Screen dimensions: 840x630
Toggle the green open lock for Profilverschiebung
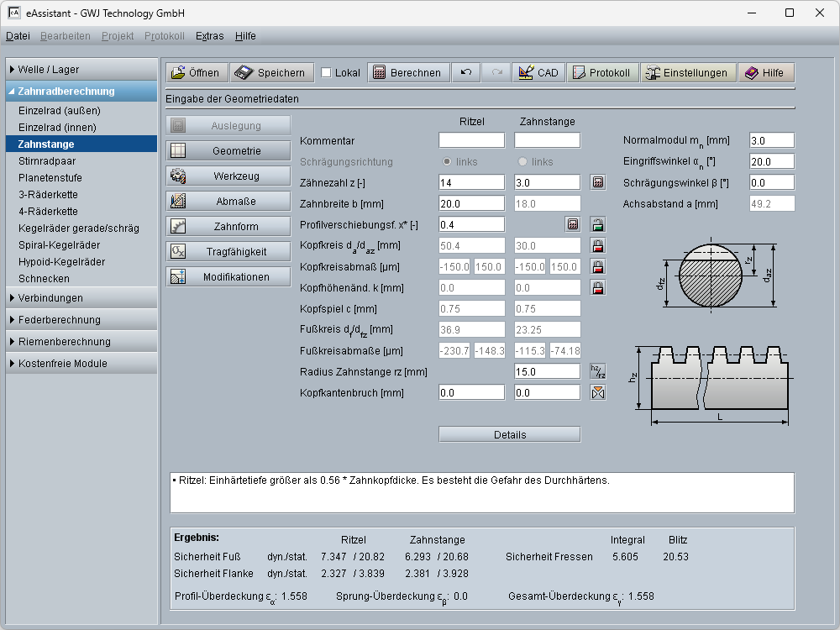point(597,224)
